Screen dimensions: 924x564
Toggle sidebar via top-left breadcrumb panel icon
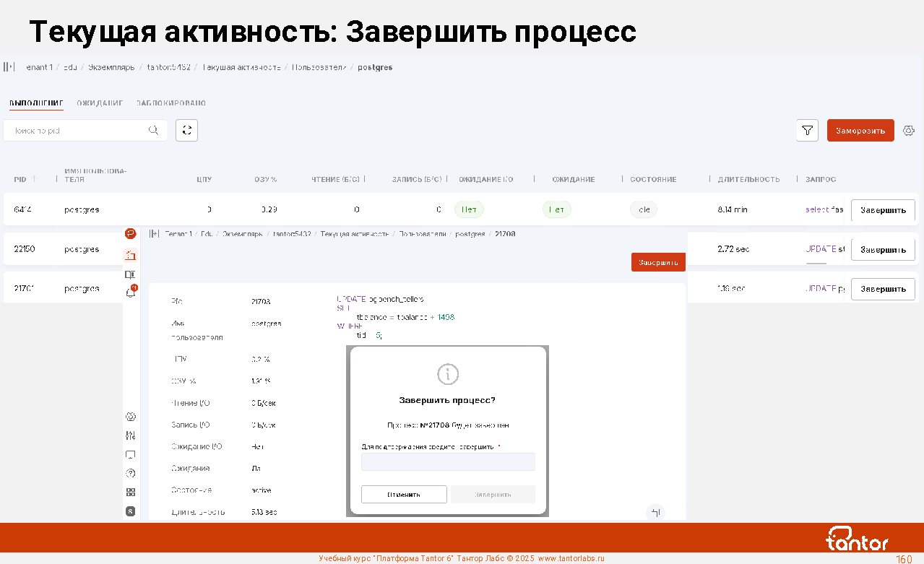(9, 67)
